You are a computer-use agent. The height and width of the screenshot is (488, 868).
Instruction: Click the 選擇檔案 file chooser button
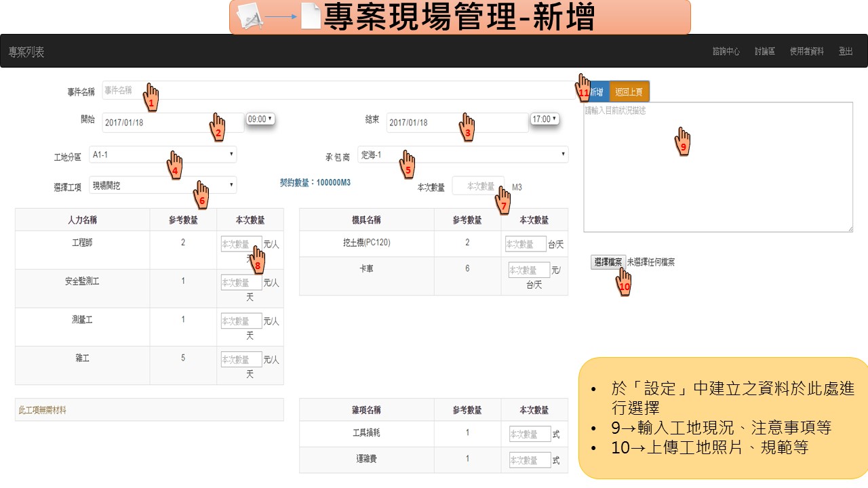point(608,262)
